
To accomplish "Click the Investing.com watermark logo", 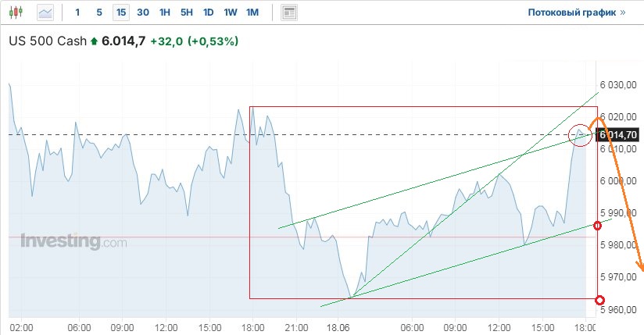I will (x=73, y=241).
